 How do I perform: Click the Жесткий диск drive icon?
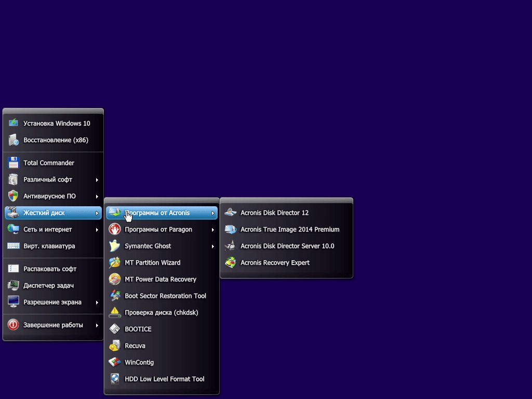click(13, 212)
